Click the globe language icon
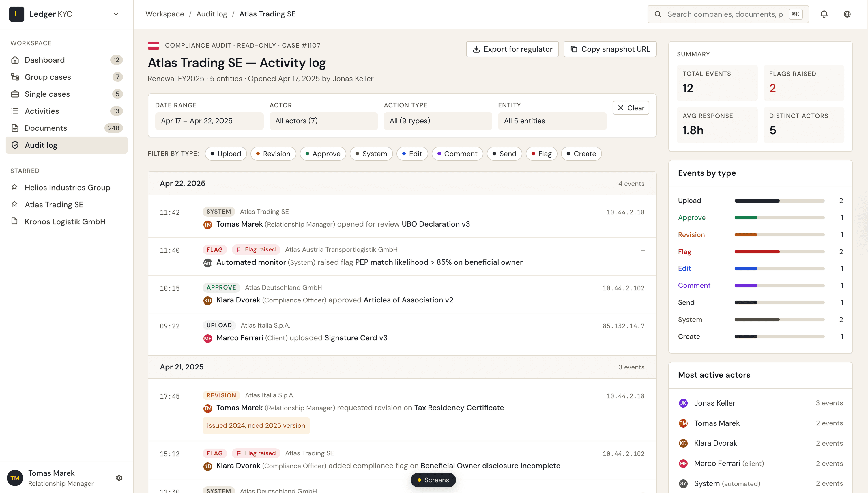This screenshot has width=868, height=493. pos(847,14)
